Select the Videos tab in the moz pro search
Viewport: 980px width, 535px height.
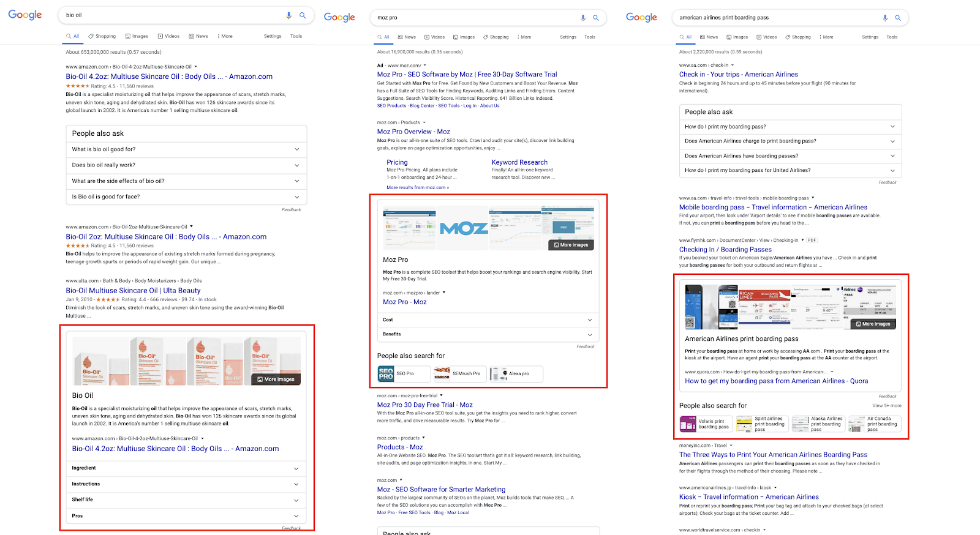point(434,37)
